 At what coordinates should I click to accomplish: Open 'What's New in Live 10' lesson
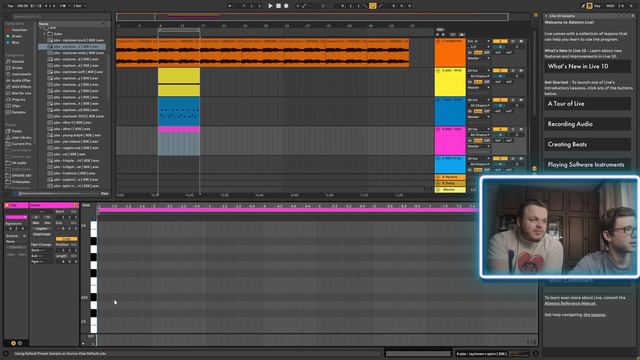click(x=587, y=67)
